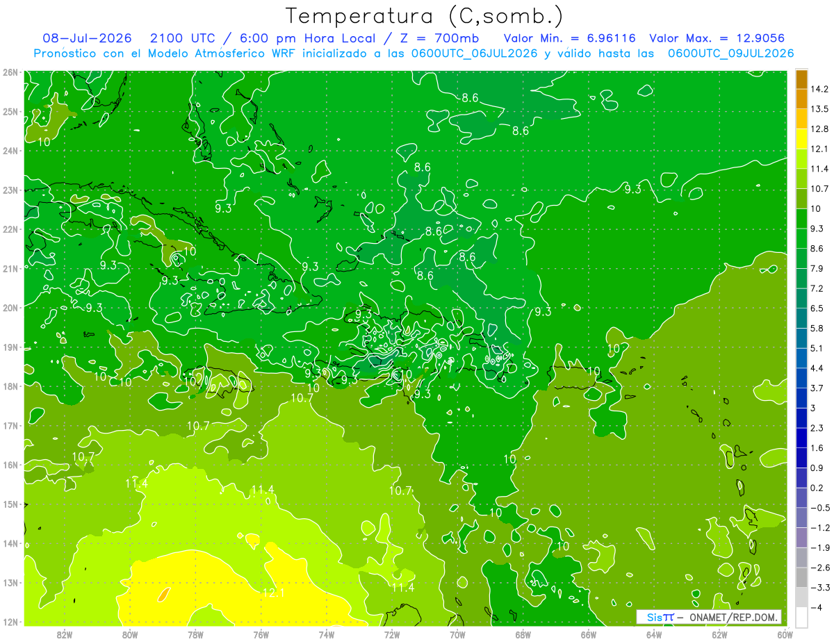Click the "0600UTC_06JUL2026" initialization time

[x=475, y=53]
